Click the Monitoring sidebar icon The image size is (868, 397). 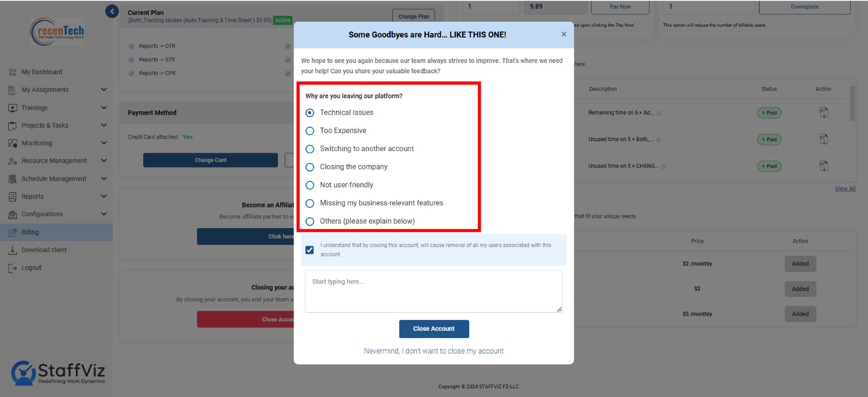pos(12,143)
